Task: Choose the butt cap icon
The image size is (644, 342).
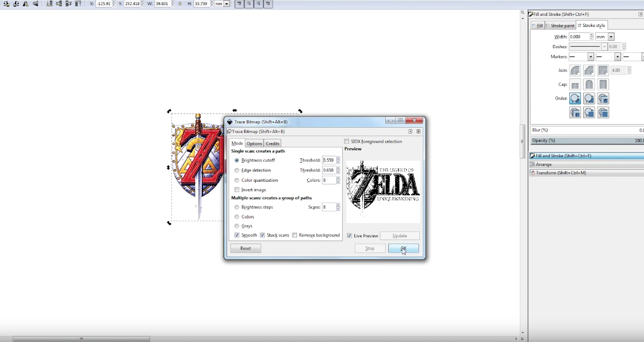Action: click(x=575, y=84)
